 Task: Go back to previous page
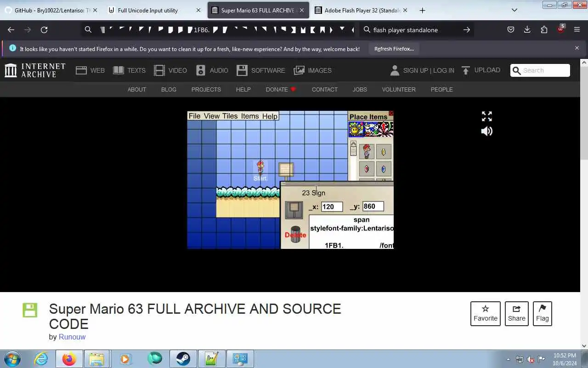[11, 30]
